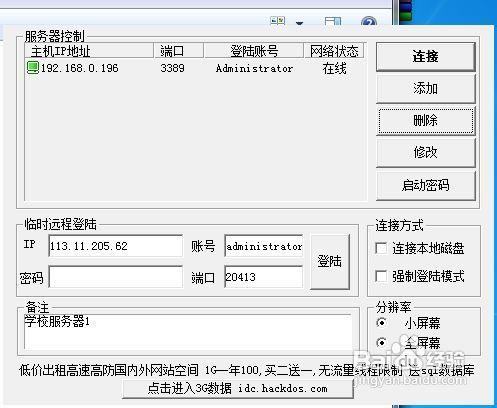497x408 pixels.
Task: Click the Administrator account cell in list
Action: (x=254, y=68)
